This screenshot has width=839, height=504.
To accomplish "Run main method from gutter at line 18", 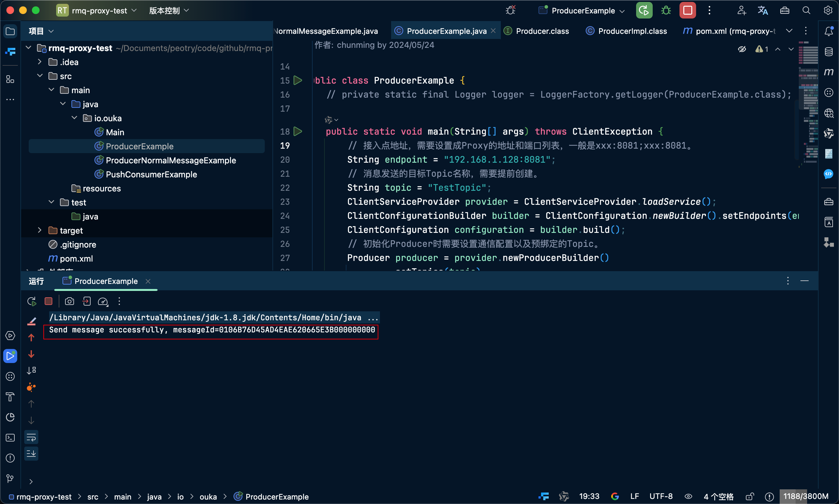I will (298, 131).
